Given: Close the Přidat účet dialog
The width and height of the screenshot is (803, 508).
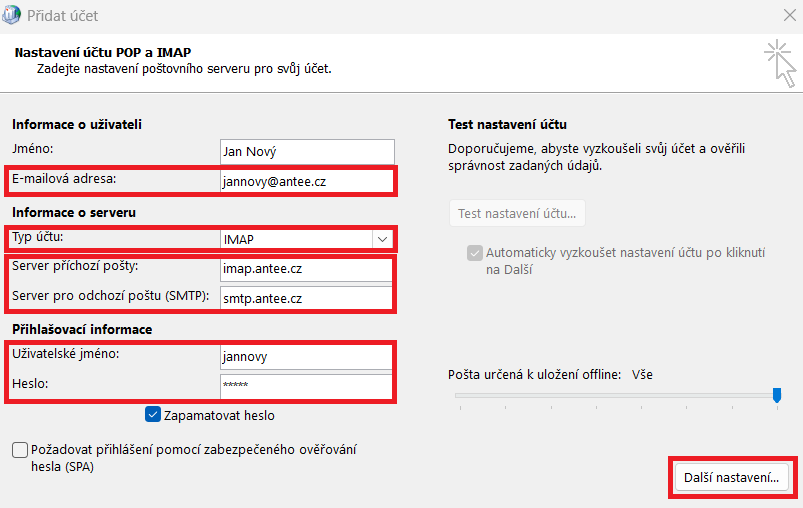Looking at the screenshot, I should tap(790, 16).
